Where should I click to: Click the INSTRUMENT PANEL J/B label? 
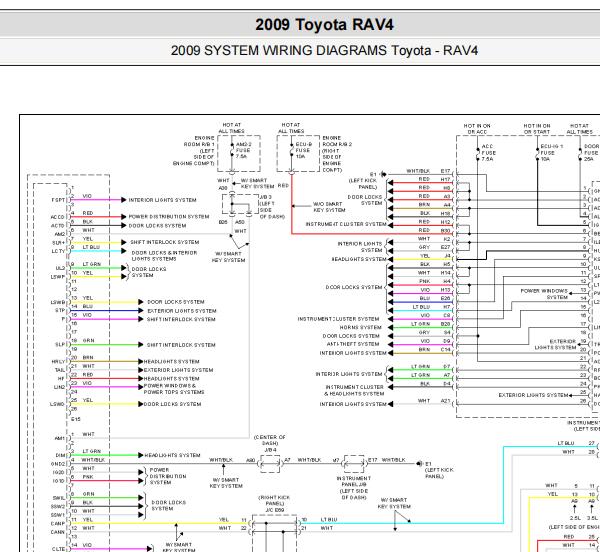[x=354, y=488]
